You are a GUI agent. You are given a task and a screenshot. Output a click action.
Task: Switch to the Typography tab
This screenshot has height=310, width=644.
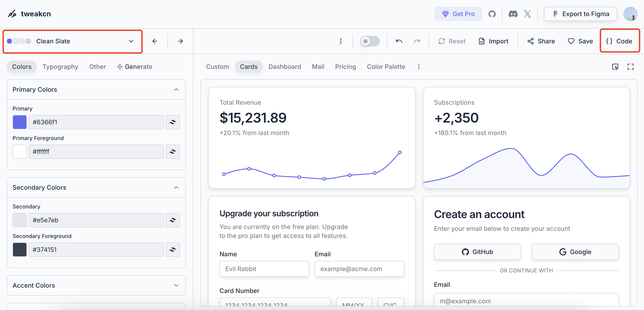click(60, 67)
